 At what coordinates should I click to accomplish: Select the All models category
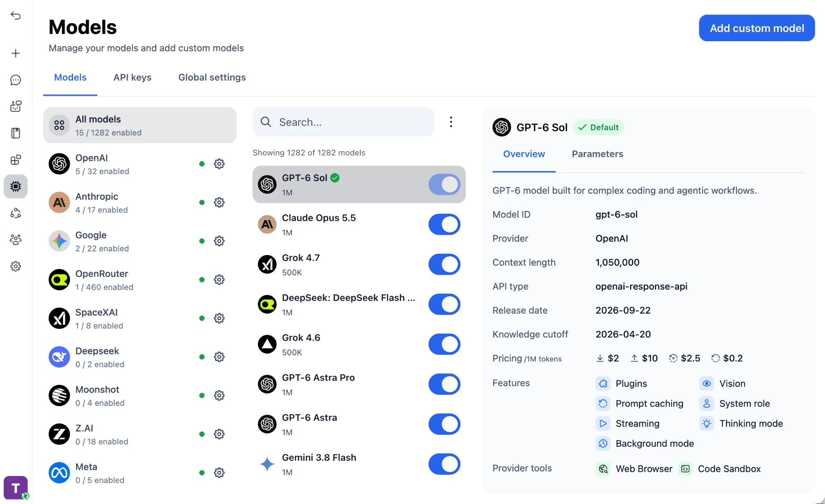point(140,125)
